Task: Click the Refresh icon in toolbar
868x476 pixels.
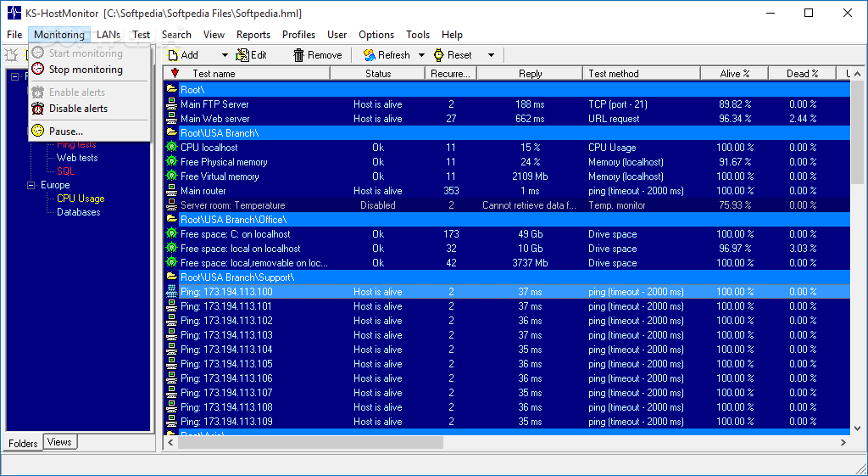Action: pyautogui.click(x=370, y=55)
